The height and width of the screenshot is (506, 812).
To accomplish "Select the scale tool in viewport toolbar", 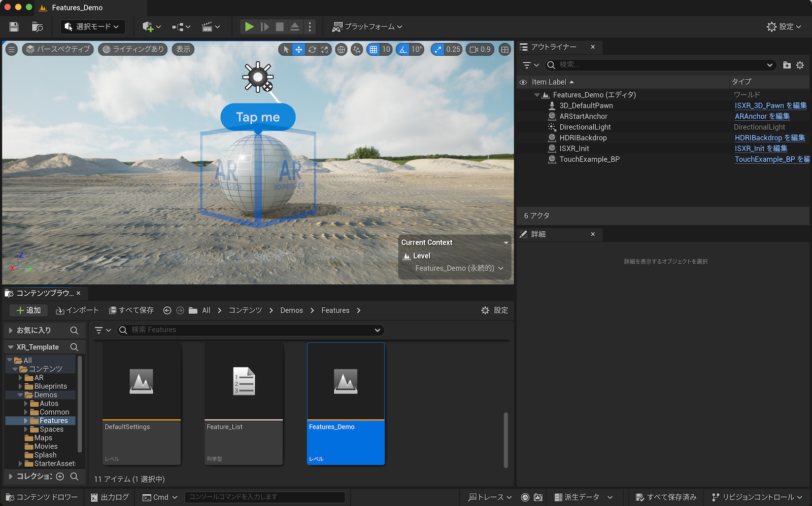I will 325,49.
